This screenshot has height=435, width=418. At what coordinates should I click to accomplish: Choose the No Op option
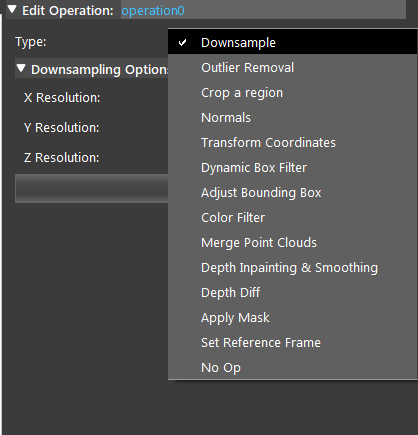(x=292, y=367)
